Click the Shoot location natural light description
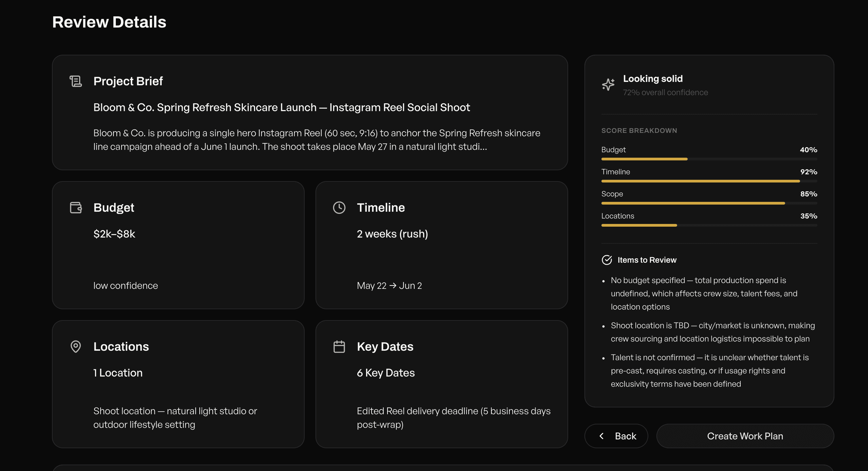This screenshot has height=471, width=868. (x=175, y=418)
